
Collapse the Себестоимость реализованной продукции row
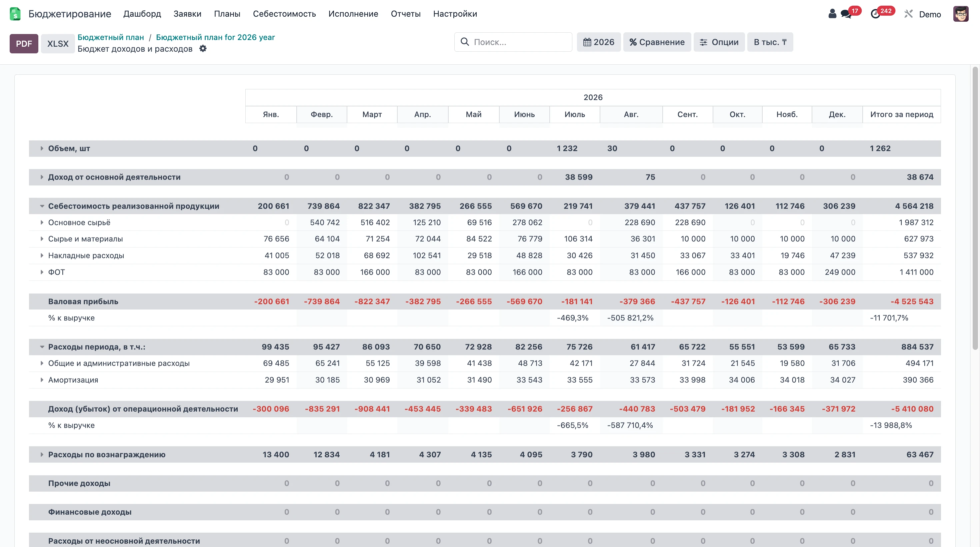click(x=42, y=206)
